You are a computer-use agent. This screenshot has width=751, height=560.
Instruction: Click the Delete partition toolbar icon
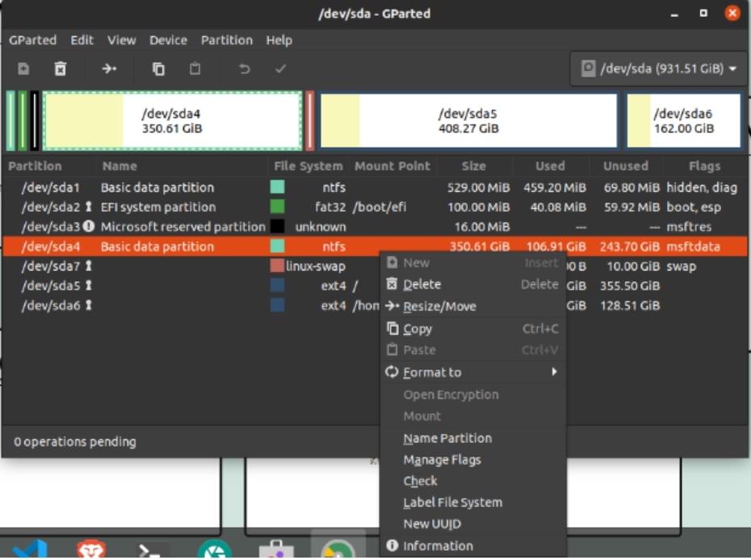[x=61, y=69]
